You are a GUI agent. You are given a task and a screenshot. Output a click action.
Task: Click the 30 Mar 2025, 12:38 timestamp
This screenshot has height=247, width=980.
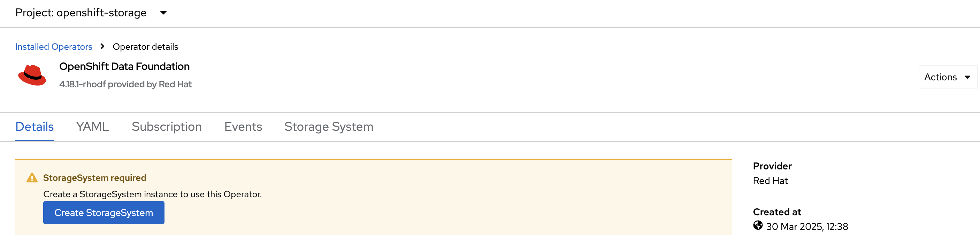(x=807, y=226)
